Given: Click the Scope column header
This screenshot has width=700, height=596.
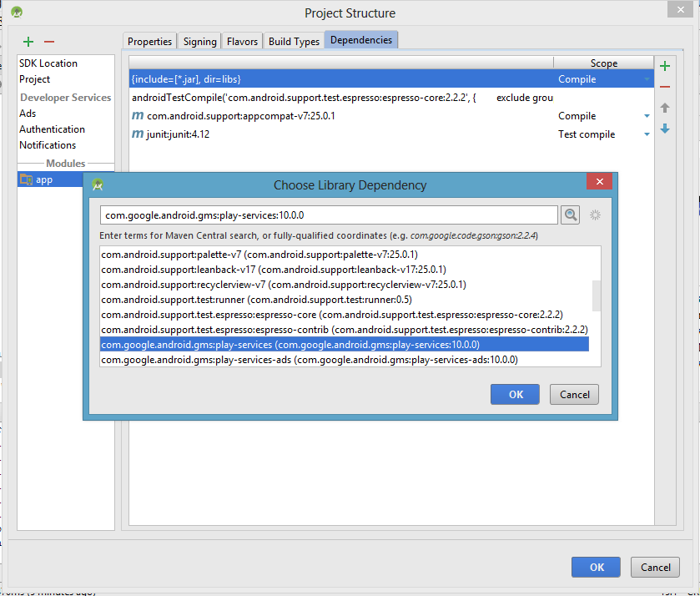Looking at the screenshot, I should (x=603, y=63).
